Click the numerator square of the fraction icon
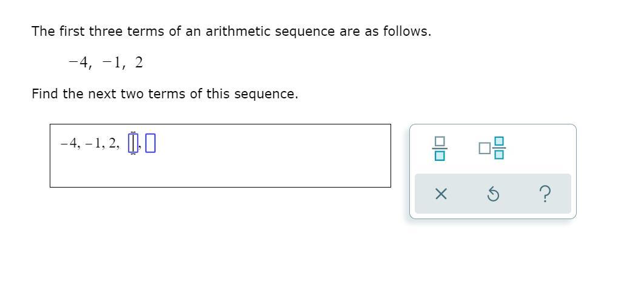This screenshot has height=295, width=644. coord(440,141)
